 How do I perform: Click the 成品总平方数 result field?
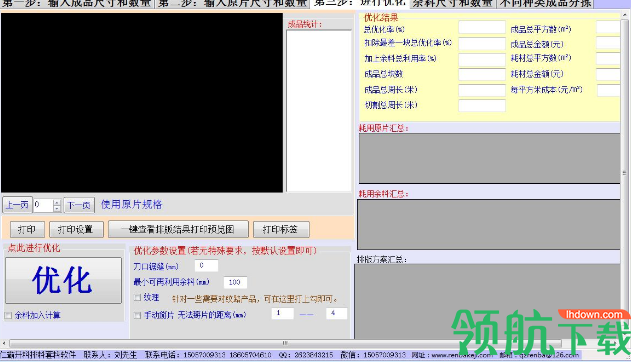tap(608, 28)
